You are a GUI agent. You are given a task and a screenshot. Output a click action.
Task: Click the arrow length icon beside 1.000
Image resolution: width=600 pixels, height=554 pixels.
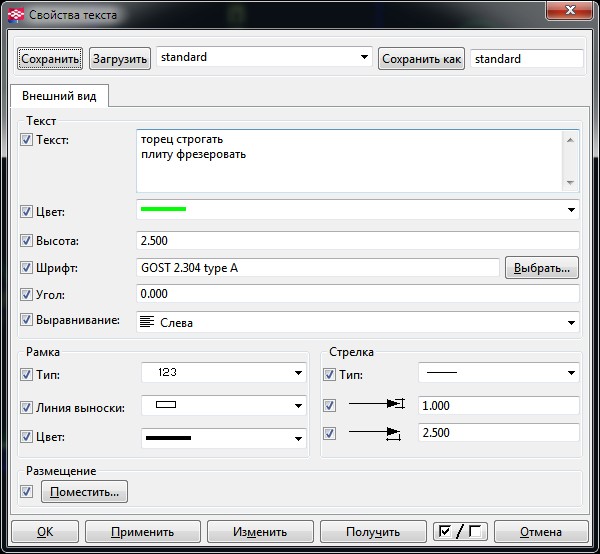pos(377,404)
